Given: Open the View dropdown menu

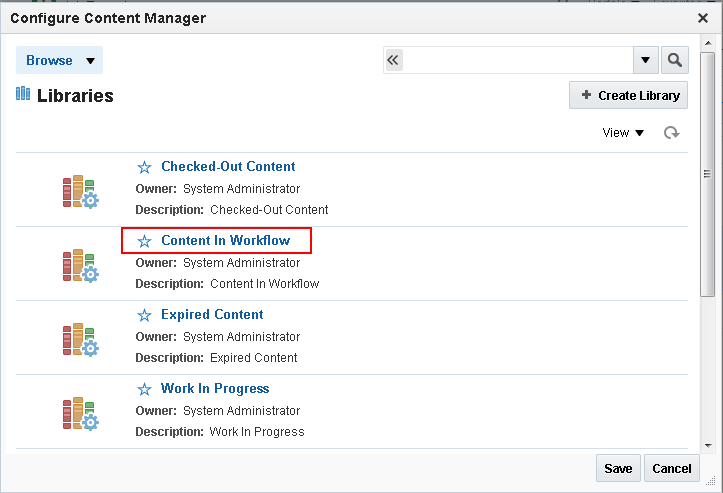Looking at the screenshot, I should tap(623, 132).
